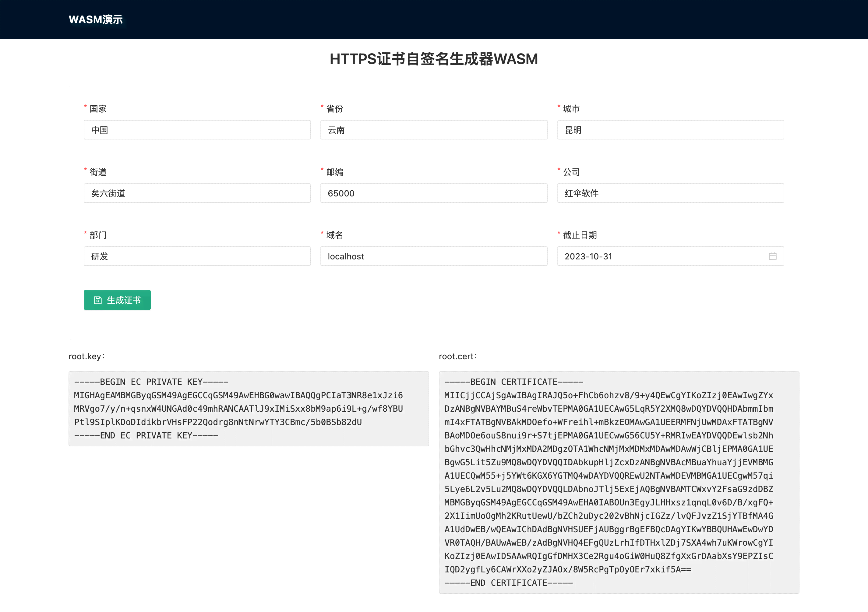Open the WASM演示 header title
The height and width of the screenshot is (612, 868).
point(96,19)
